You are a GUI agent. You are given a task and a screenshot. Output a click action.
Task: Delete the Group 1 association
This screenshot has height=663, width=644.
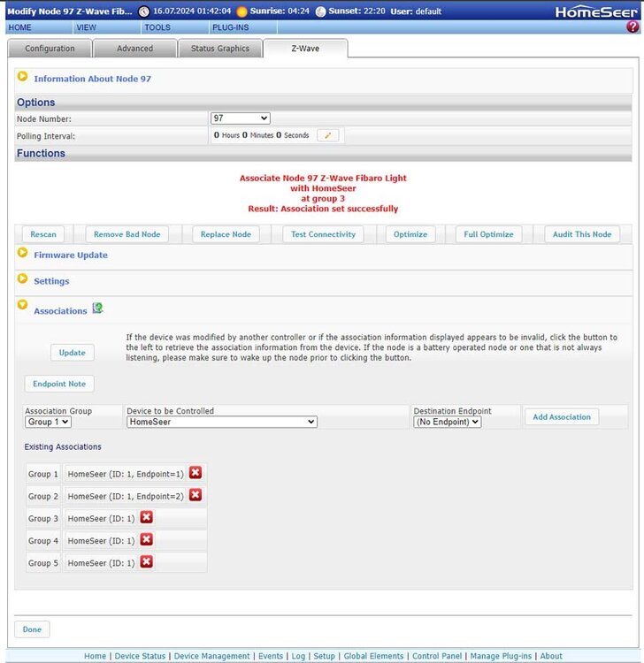[x=195, y=473]
